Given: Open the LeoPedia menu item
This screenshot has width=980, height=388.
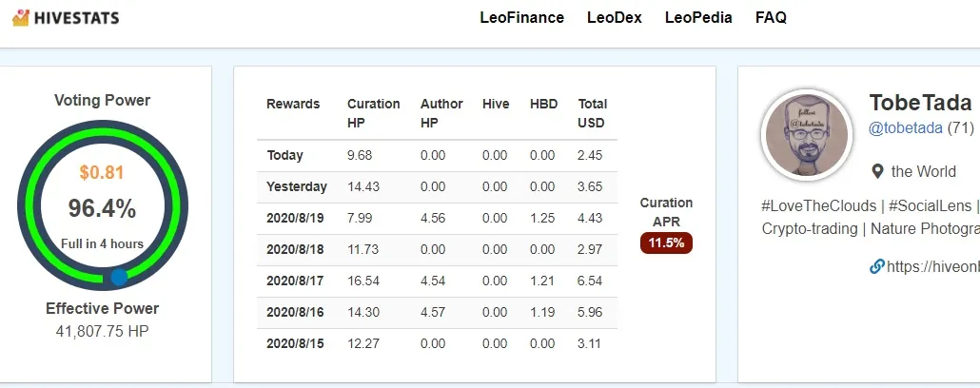Looking at the screenshot, I should (x=698, y=17).
